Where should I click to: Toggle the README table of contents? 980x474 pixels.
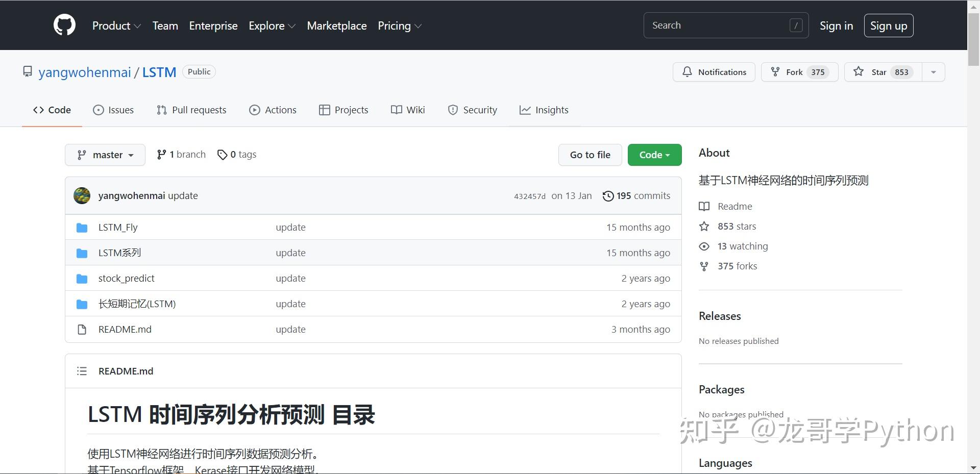pyautogui.click(x=82, y=371)
